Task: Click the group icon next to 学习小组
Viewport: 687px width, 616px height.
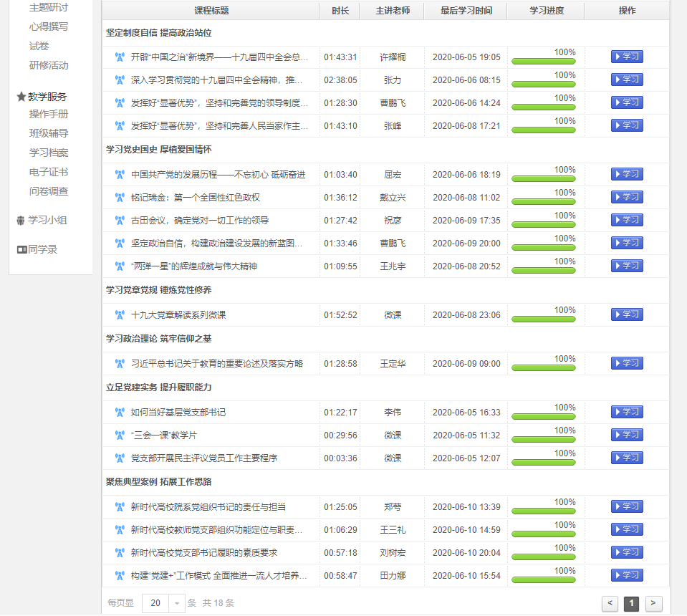Action: point(21,221)
